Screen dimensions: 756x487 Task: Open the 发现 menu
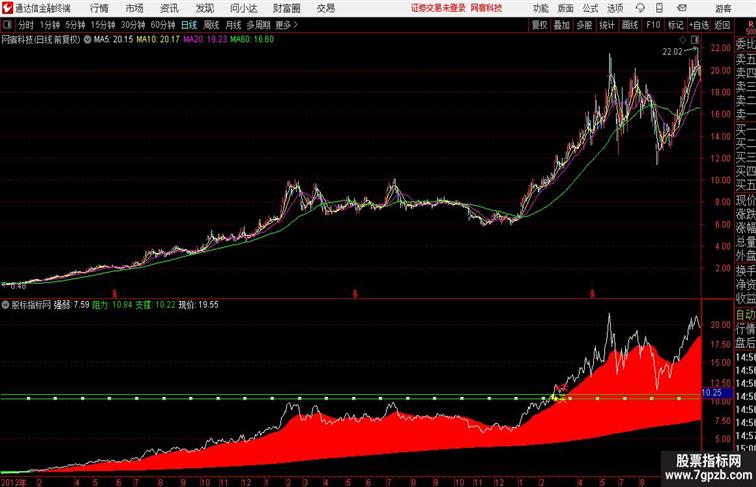(204, 8)
